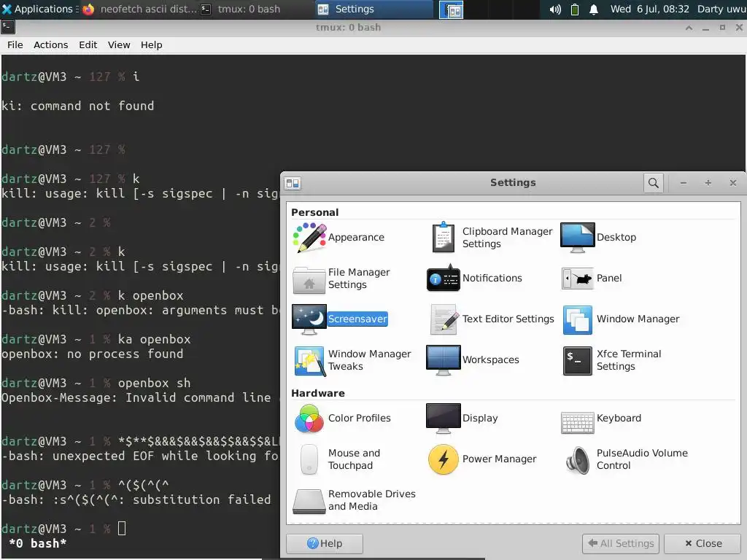Open the Keyboard settings icon
The width and height of the screenshot is (747, 560).
coord(578,422)
